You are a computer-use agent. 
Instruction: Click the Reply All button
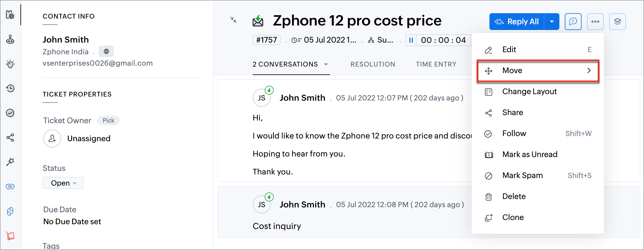point(517,22)
